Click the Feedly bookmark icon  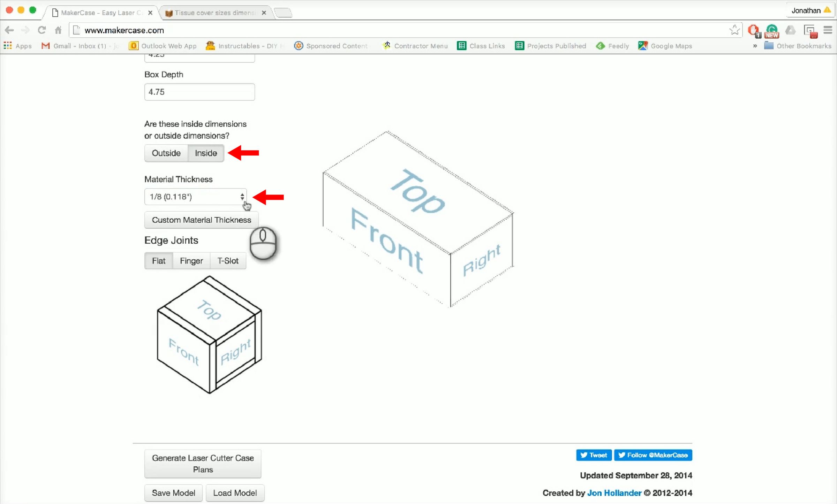(x=601, y=46)
